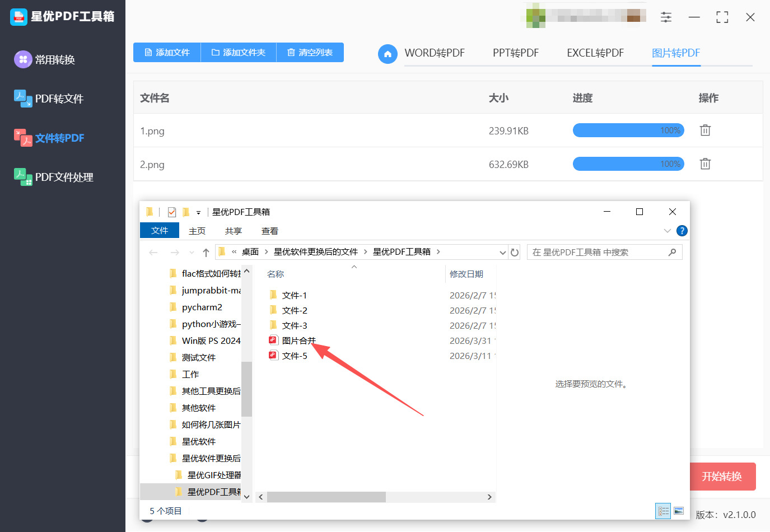Go up one folder level in Explorer

point(206,253)
